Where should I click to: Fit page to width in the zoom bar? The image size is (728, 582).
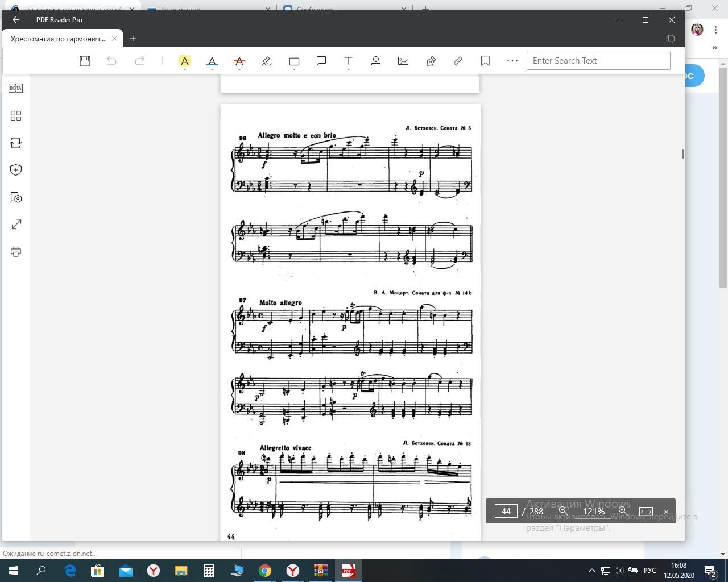(x=646, y=512)
